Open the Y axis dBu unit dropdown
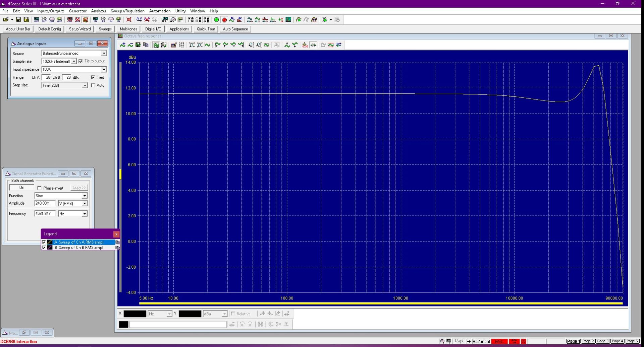The height and width of the screenshot is (347, 644). coord(224,314)
